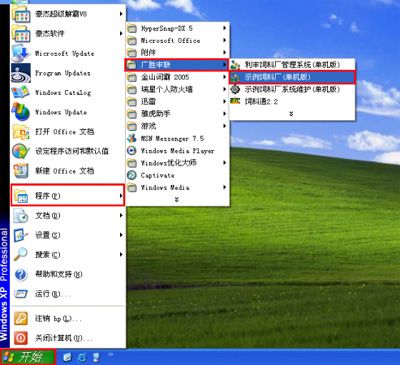
Task: Launch the Captivate icon
Action: tap(132, 175)
